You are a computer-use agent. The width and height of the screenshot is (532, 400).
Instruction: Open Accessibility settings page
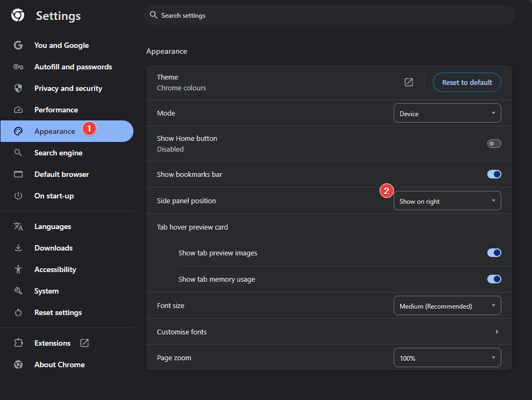55,269
